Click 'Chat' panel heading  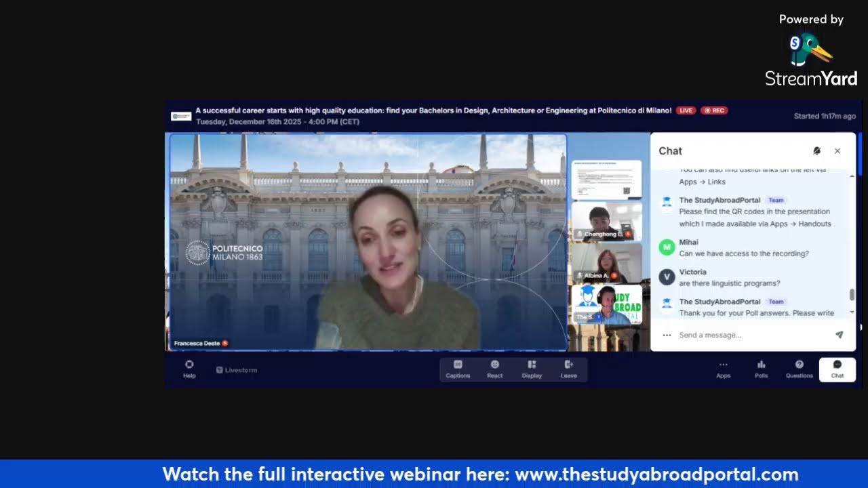coord(671,151)
